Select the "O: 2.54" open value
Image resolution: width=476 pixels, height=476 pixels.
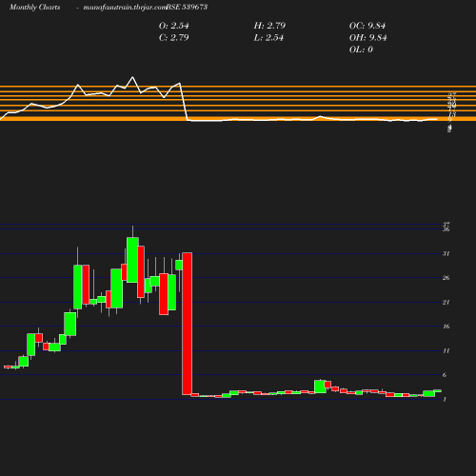click(174, 26)
